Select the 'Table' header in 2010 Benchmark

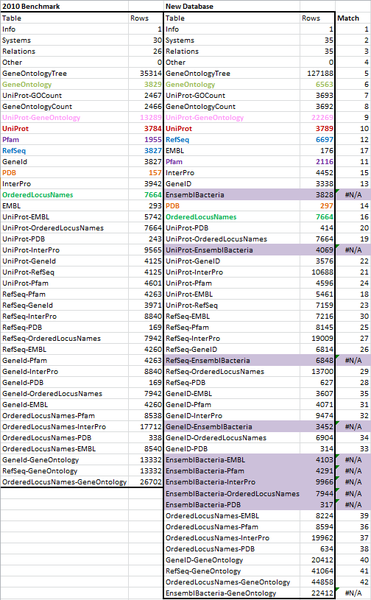pos(64,18)
